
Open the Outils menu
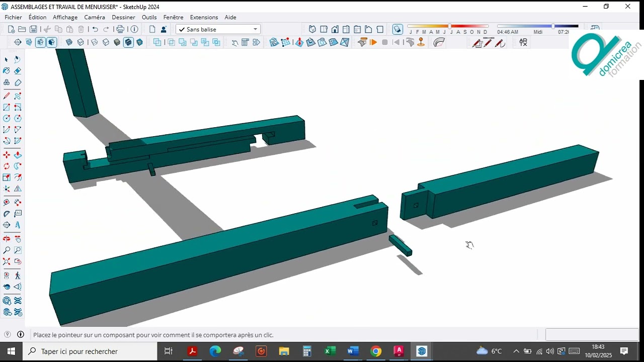149,17
